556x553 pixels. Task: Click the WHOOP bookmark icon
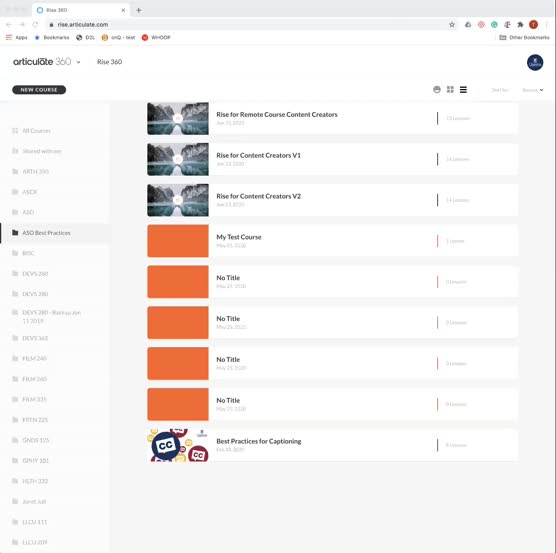pos(145,37)
